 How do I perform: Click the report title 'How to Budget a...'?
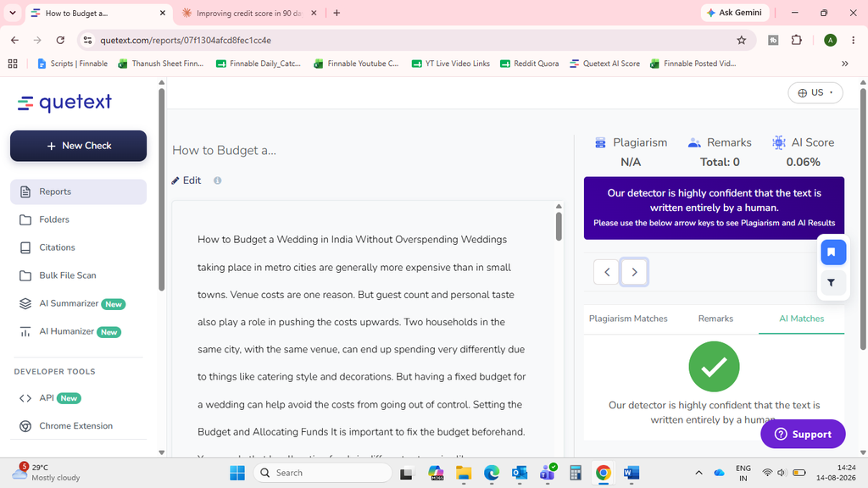(224, 151)
